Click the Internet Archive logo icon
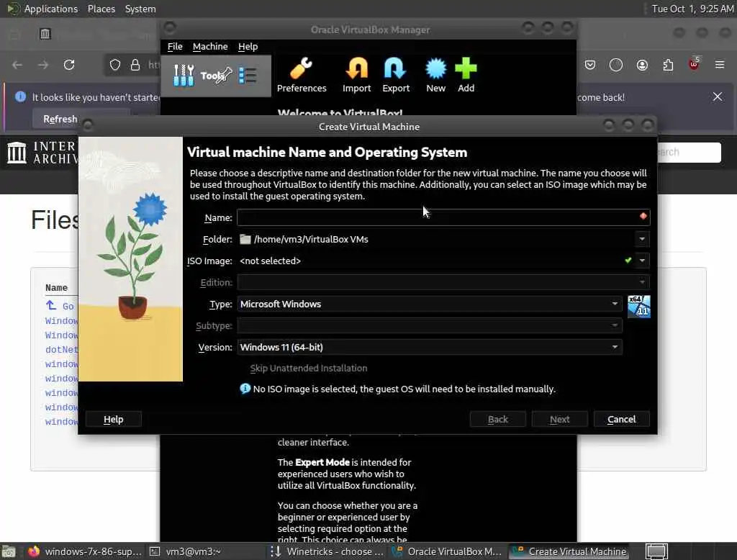The height and width of the screenshot is (560, 737). pyautogui.click(x=17, y=153)
